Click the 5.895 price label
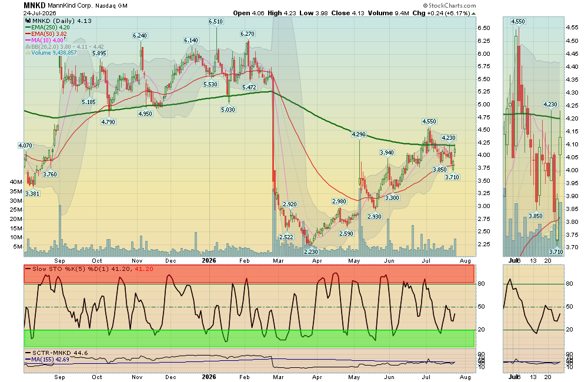The image size is (588, 382). point(99,53)
